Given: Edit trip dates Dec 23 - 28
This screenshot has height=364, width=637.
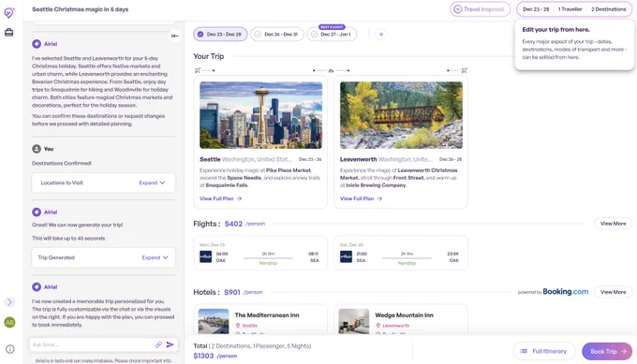Looking at the screenshot, I should [536, 9].
